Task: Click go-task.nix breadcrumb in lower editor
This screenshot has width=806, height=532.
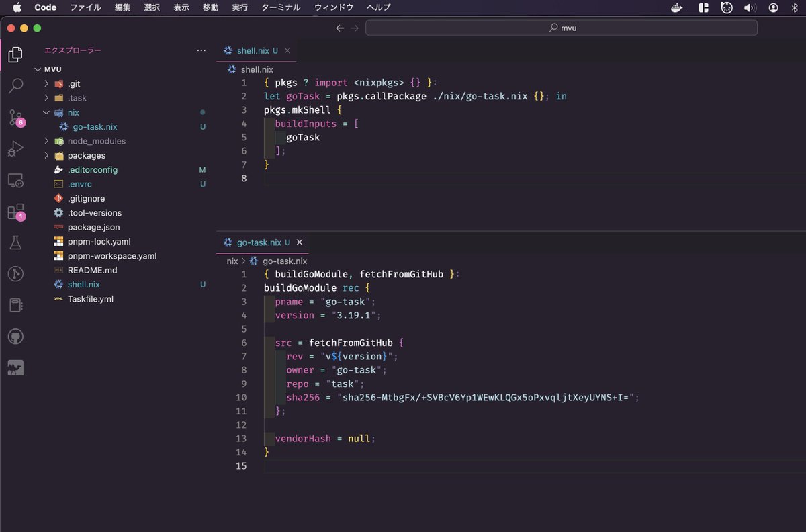Action: click(285, 261)
